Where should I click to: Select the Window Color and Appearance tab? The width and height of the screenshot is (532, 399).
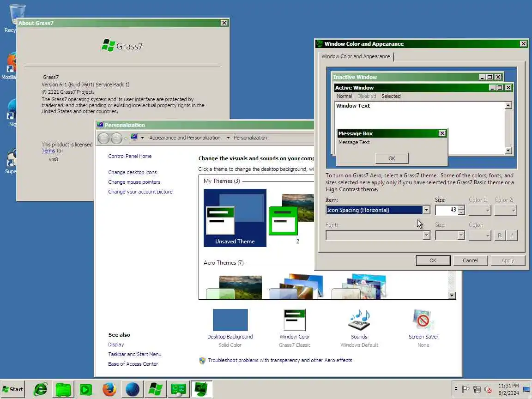point(356,56)
